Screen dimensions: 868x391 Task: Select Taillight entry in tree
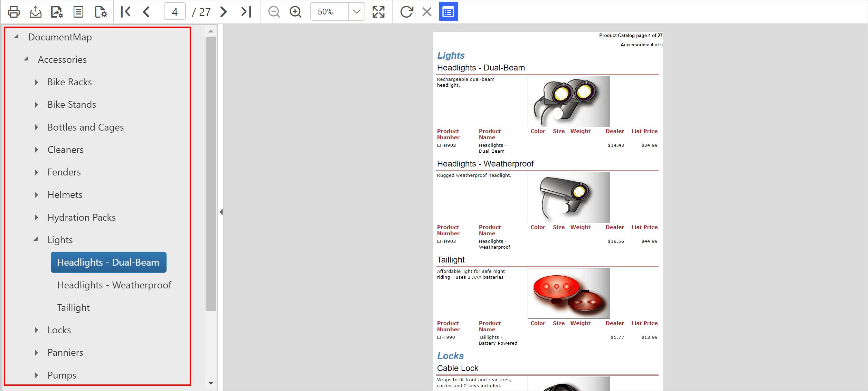(73, 307)
